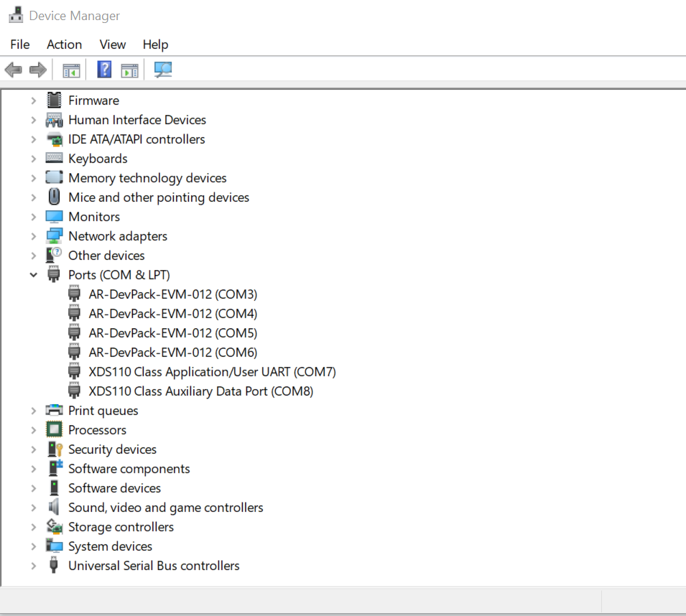
Task: Click the Security devices key icon
Action: [55, 449]
